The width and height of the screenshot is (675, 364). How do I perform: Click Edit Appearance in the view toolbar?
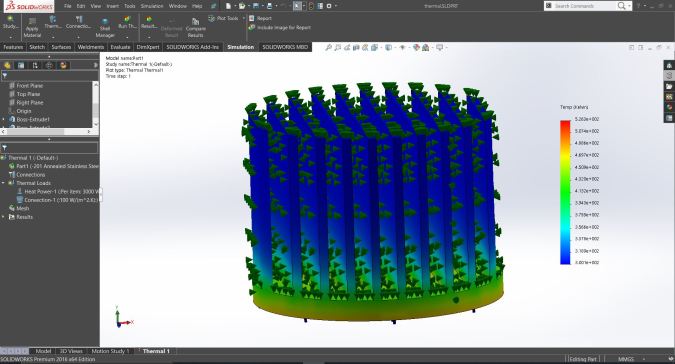(416, 48)
